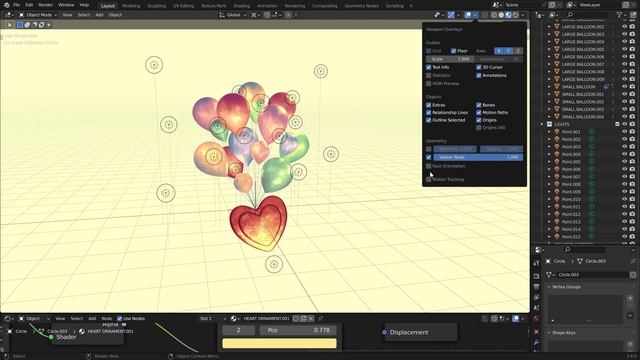Screen dimensions: 640x360
Task: Switch to the Shading workspace tab
Action: (x=242, y=6)
